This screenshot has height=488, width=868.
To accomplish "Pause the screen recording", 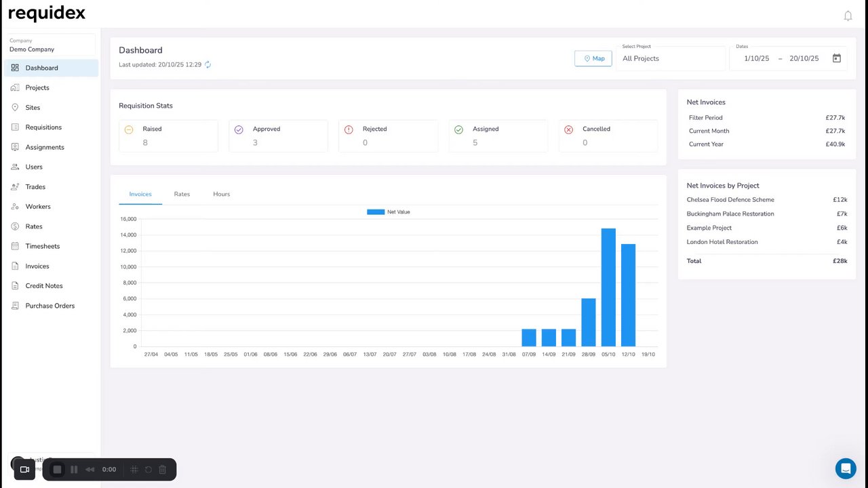I will [x=74, y=469].
